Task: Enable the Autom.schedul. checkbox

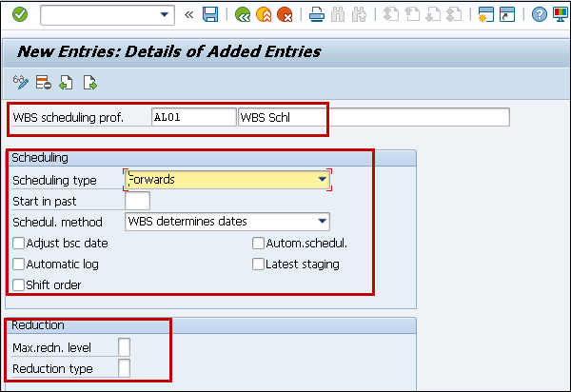Action: (258, 244)
